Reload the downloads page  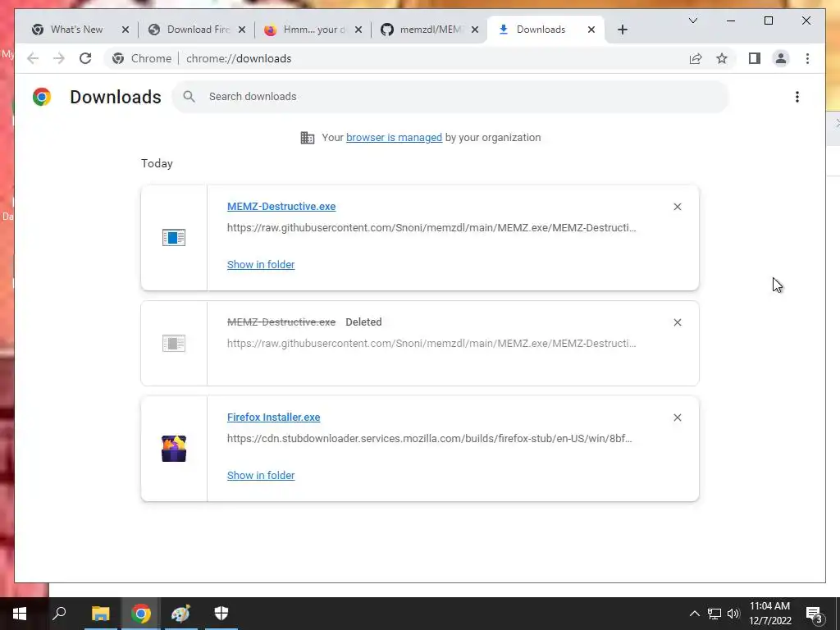pos(85,58)
